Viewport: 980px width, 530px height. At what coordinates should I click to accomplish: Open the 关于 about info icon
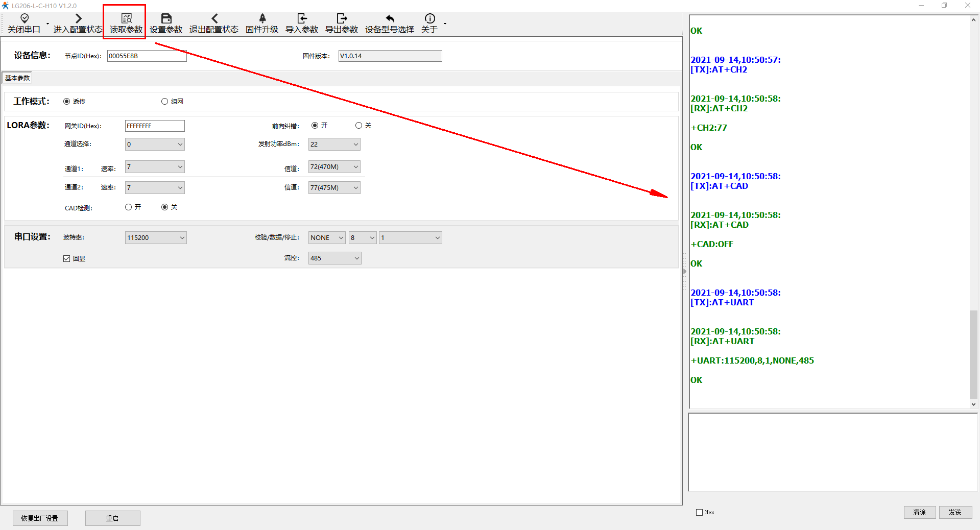[x=429, y=19]
